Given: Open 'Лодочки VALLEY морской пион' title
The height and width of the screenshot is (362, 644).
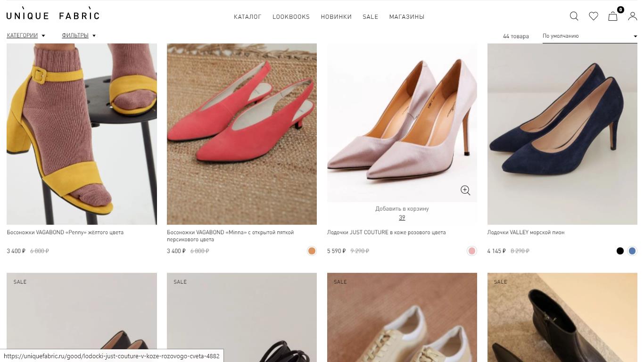Looking at the screenshot, I should 526,232.
